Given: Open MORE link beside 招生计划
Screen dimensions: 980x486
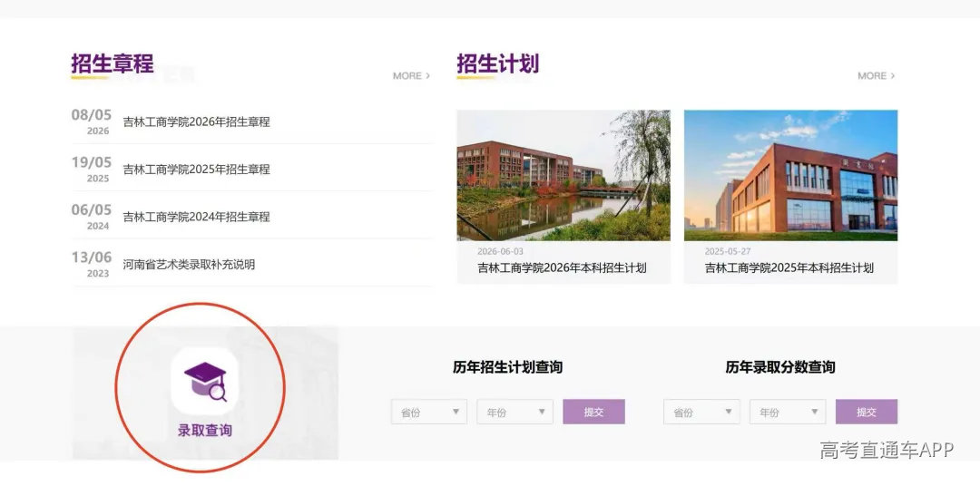Looking at the screenshot, I should pyautogui.click(x=877, y=75).
